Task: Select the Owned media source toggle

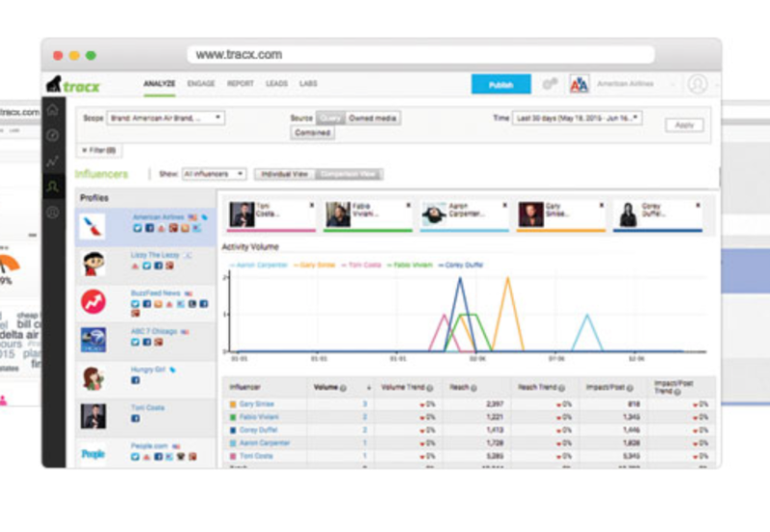Action: (372, 118)
